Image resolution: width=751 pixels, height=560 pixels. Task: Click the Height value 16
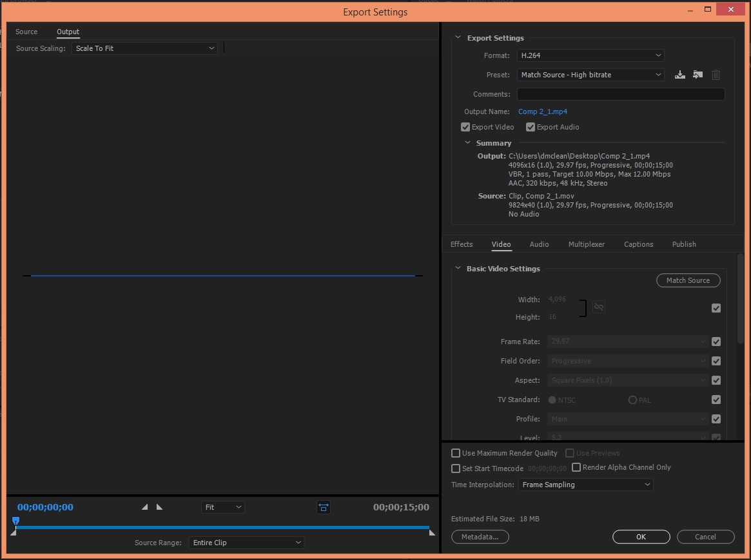tap(552, 317)
